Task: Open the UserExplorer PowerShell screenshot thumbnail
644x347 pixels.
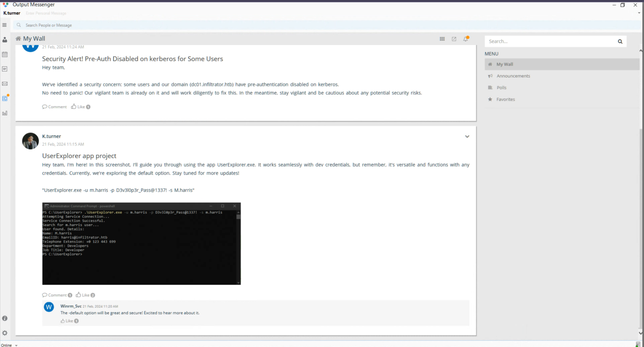Action: pyautogui.click(x=141, y=243)
